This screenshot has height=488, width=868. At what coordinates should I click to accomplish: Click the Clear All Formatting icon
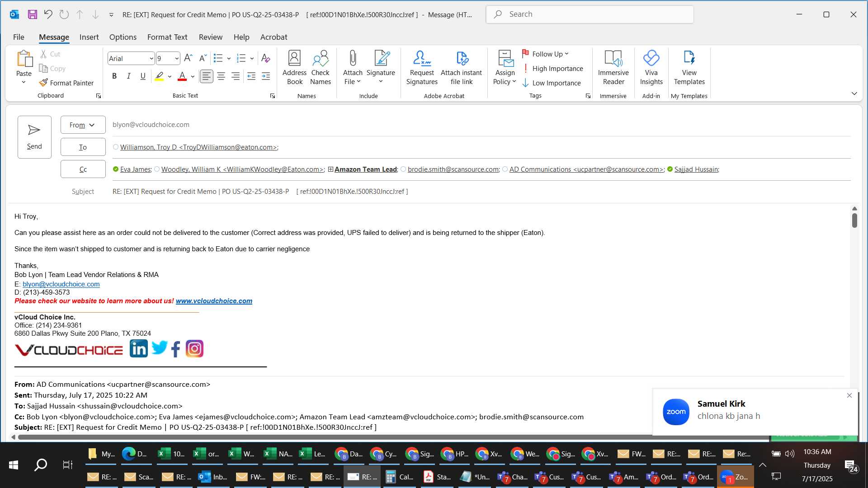[265, 58]
